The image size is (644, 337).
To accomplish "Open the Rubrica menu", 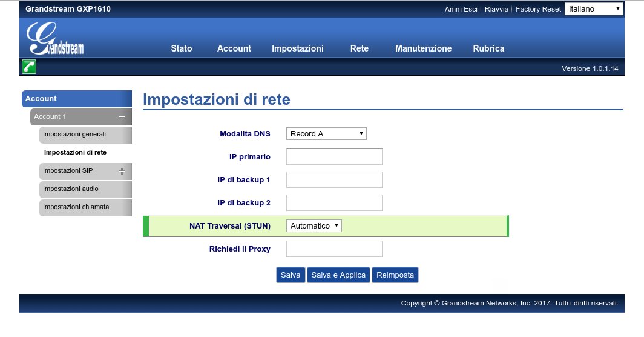I will pyautogui.click(x=489, y=48).
